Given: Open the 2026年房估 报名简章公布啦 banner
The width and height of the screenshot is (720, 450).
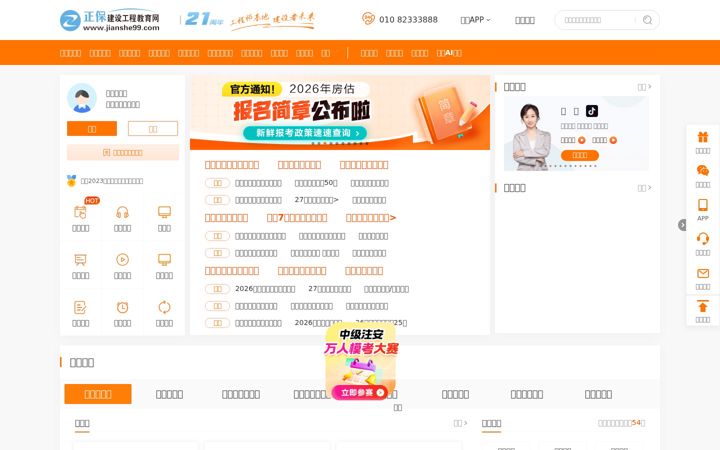Looking at the screenshot, I should (340, 112).
